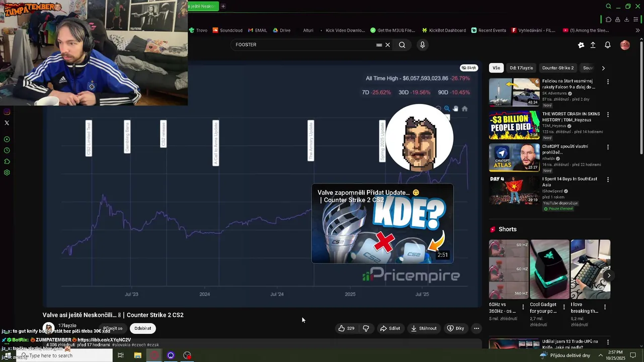
Task: Open THE WORST CRASH IN SKINS HISTORY video
Action: tap(514, 125)
